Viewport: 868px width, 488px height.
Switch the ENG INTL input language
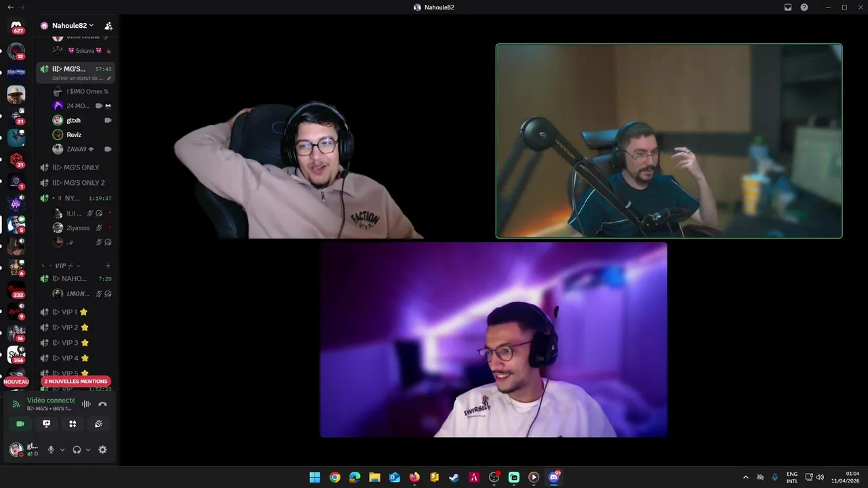(x=792, y=477)
